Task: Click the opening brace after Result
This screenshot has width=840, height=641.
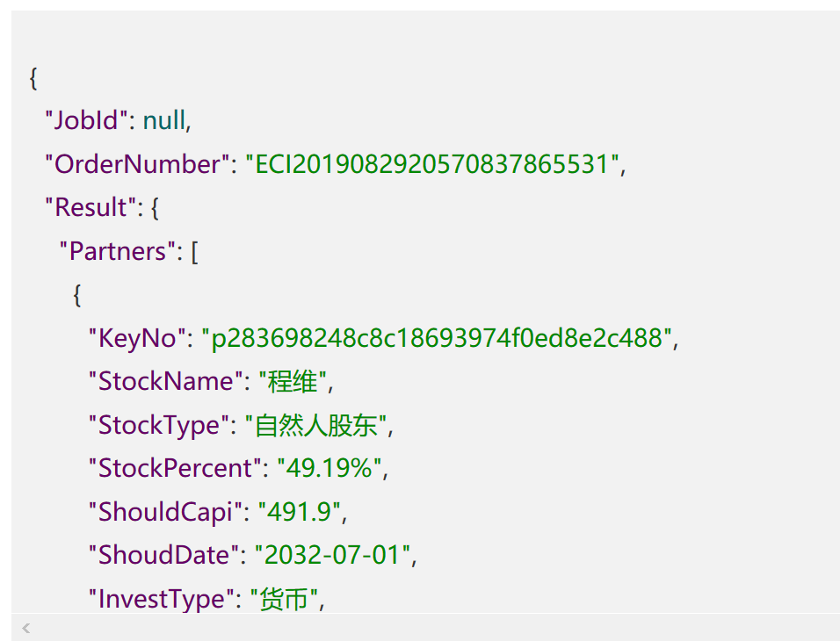Action: [x=155, y=208]
